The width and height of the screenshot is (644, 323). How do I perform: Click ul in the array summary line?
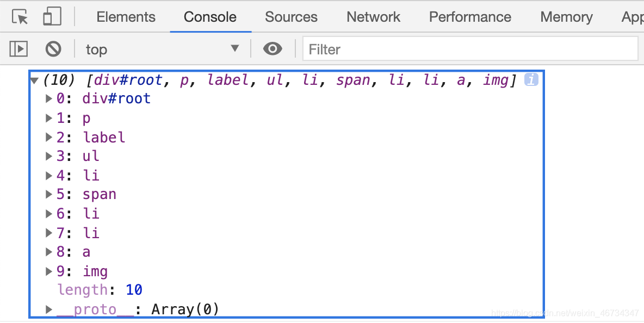[275, 80]
